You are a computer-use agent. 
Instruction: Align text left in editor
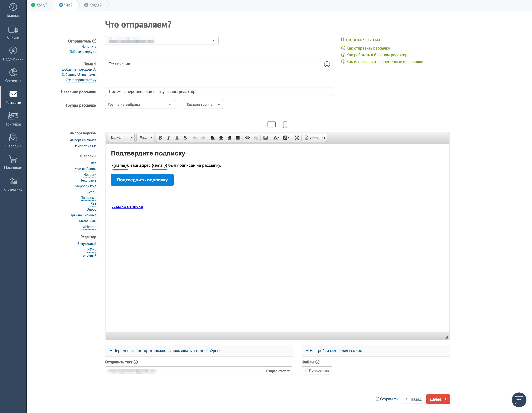click(213, 138)
